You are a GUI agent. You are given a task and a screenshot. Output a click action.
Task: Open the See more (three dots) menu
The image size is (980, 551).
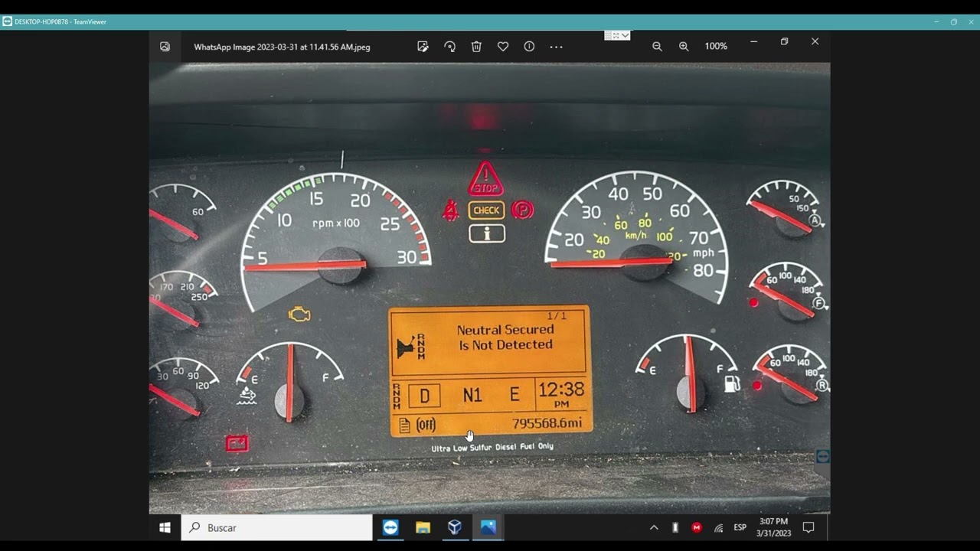coord(557,47)
